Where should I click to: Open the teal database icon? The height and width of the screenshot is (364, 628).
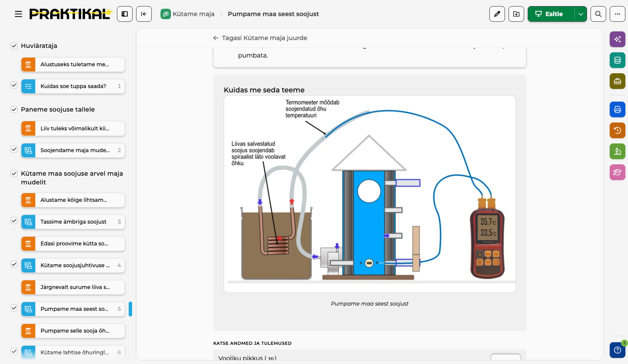tap(618, 60)
